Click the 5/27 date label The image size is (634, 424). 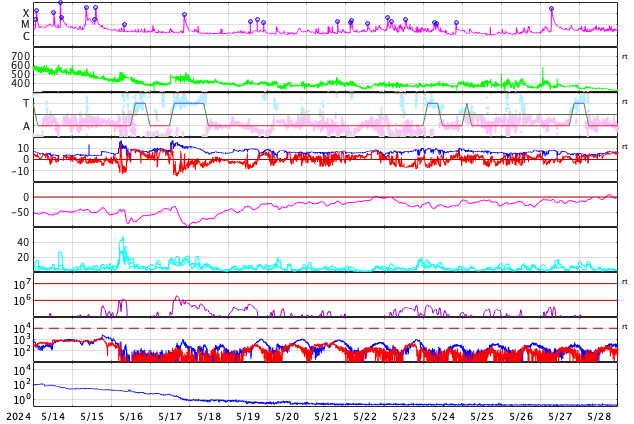pyautogui.click(x=560, y=416)
